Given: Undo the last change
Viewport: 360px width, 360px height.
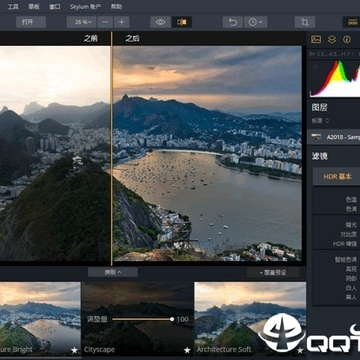Looking at the screenshot, I should click(233, 22).
